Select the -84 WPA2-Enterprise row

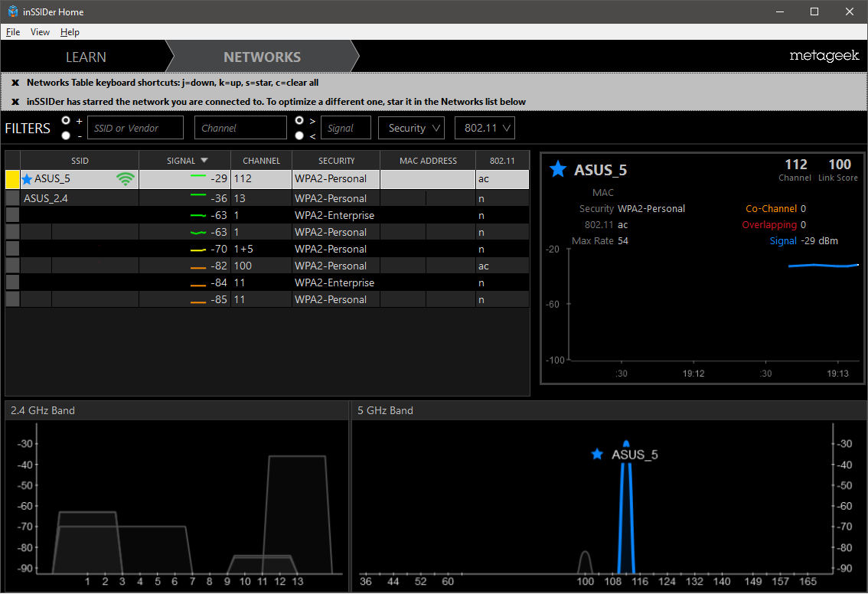click(267, 283)
